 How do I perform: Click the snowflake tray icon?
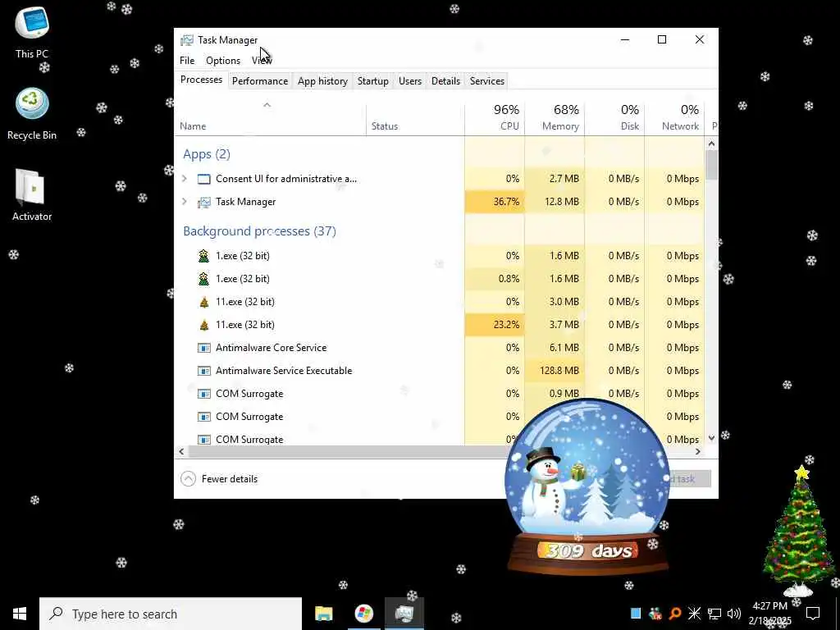point(694,614)
